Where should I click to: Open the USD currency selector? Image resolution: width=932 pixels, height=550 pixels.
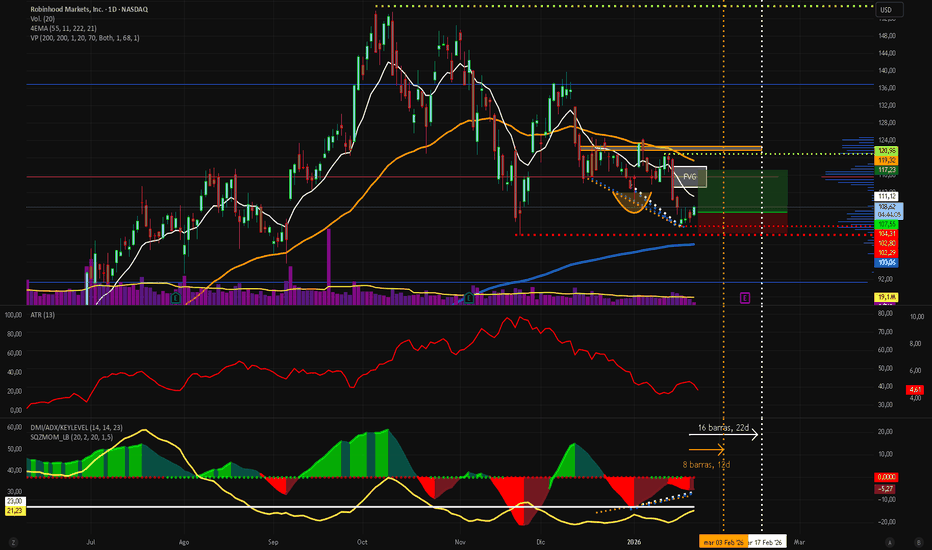pos(886,11)
